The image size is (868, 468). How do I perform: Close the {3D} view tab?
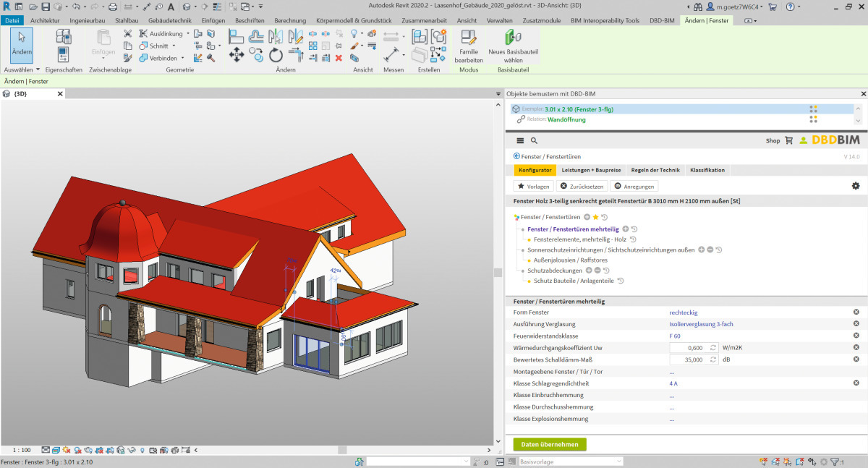pos(60,94)
